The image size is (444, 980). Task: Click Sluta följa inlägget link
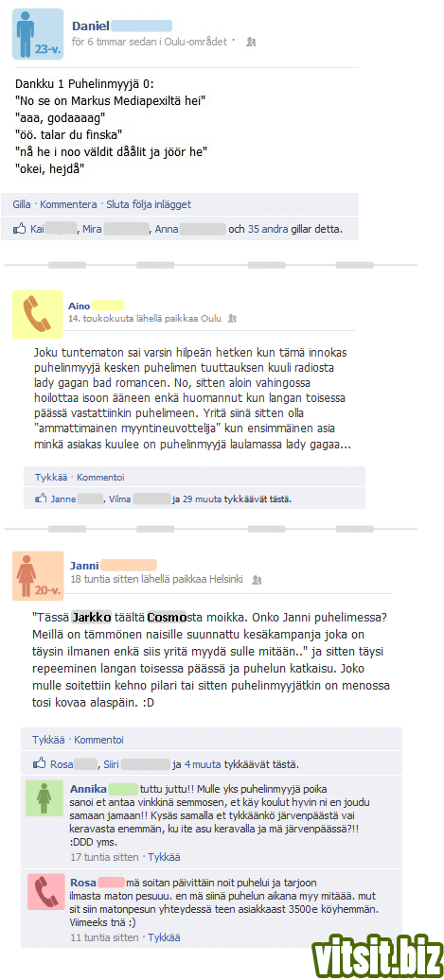tap(149, 204)
